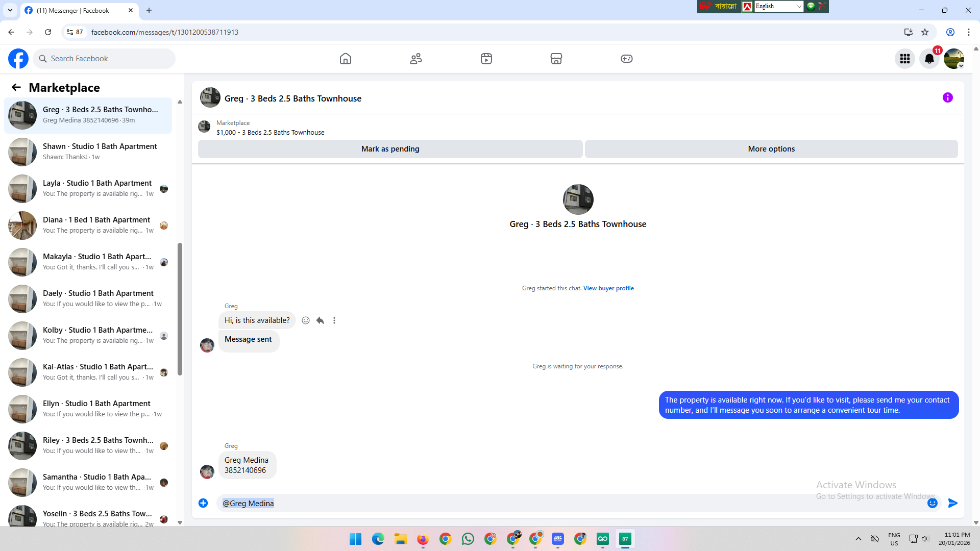Open Daely's Studio 1 Bath Apartment chat
The width and height of the screenshot is (980, 551).
coord(88,299)
